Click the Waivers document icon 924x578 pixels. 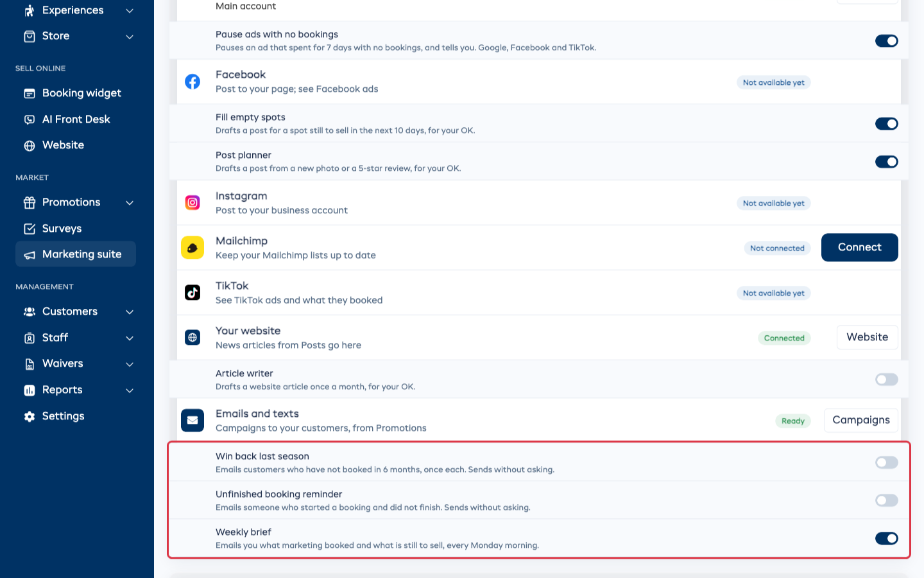(x=30, y=364)
